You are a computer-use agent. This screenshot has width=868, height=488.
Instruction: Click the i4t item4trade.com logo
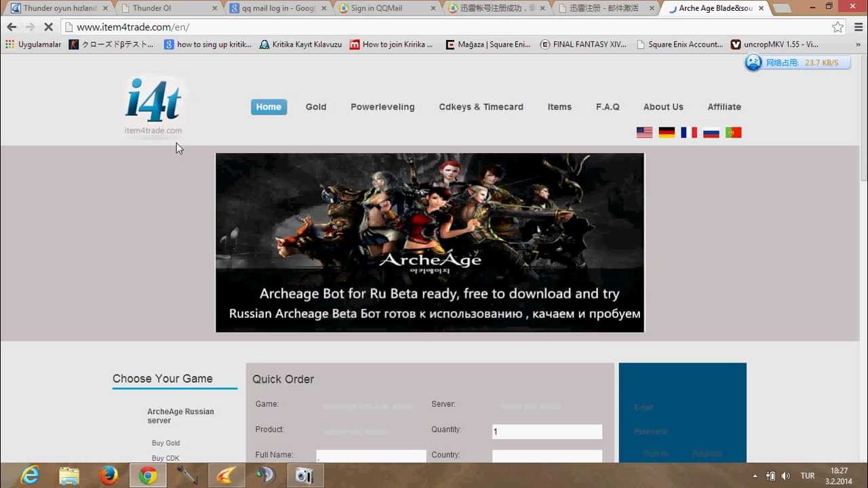tap(153, 106)
